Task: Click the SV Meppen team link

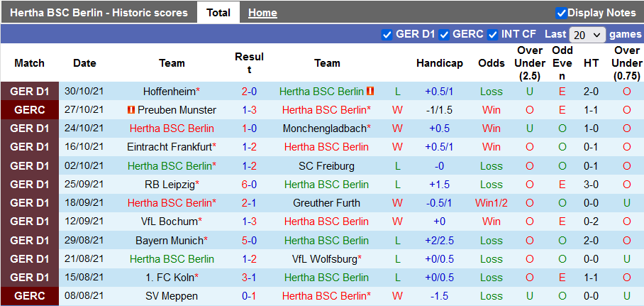Action: [x=172, y=295]
